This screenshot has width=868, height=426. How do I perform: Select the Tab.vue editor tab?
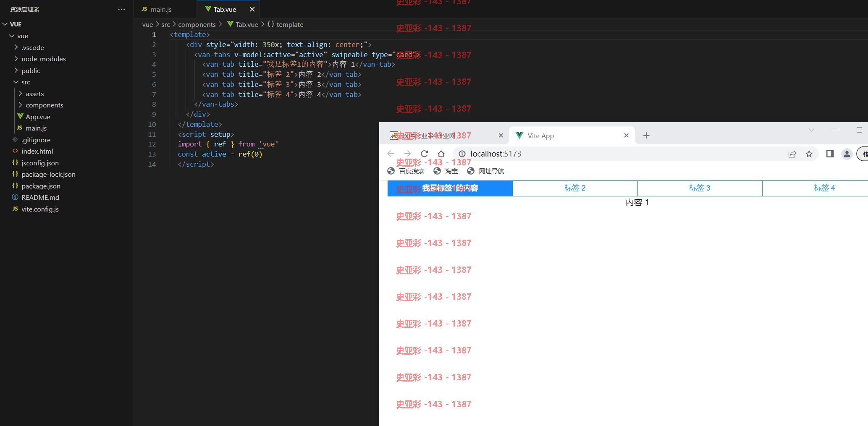pos(224,9)
